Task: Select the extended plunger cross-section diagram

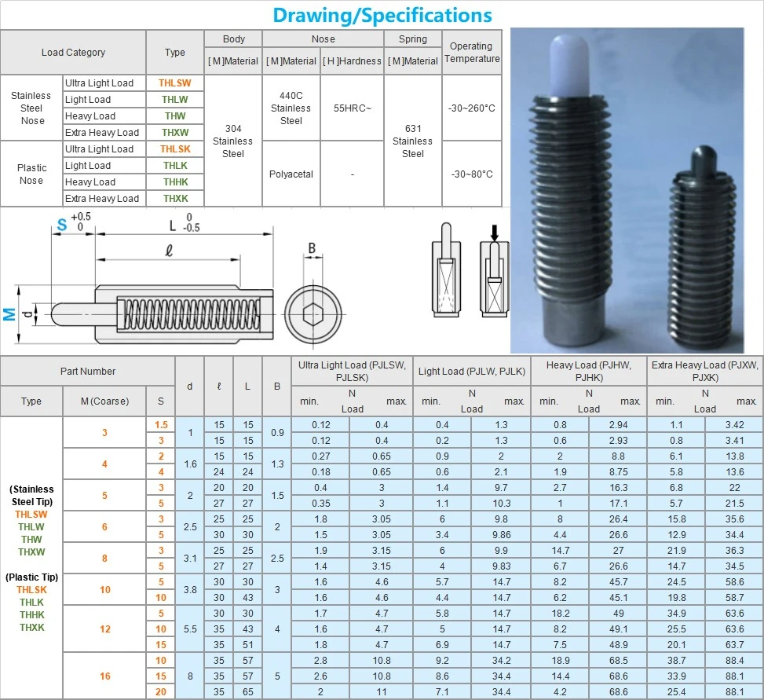Action: (x=446, y=269)
